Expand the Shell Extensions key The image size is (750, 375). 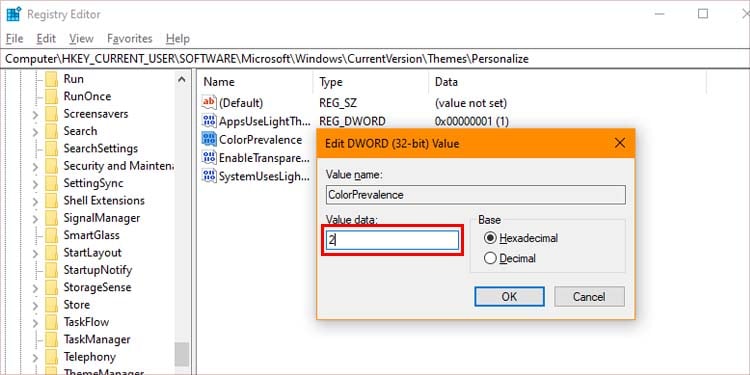[x=35, y=201]
